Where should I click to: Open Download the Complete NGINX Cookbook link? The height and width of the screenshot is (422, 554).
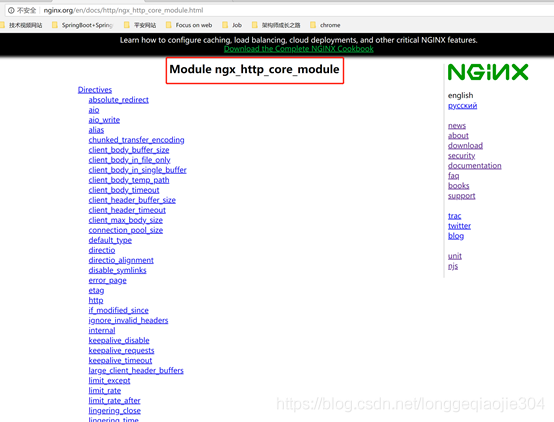pos(299,49)
